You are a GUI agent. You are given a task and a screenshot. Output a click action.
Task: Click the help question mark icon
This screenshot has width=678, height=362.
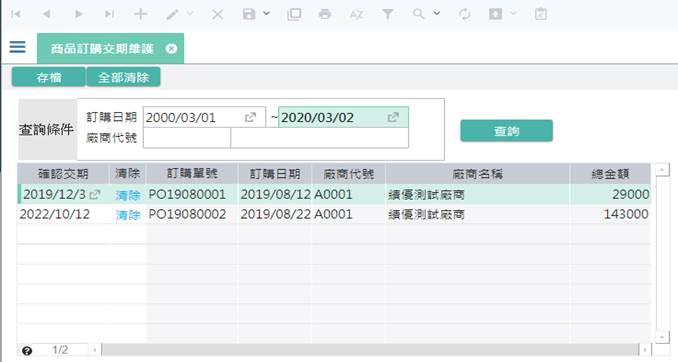(x=27, y=350)
